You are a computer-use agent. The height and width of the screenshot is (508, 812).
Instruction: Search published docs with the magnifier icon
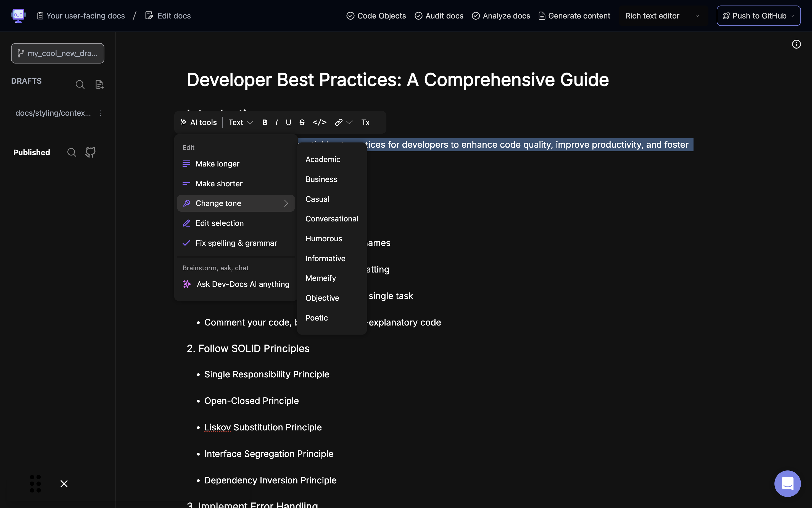[x=72, y=152]
